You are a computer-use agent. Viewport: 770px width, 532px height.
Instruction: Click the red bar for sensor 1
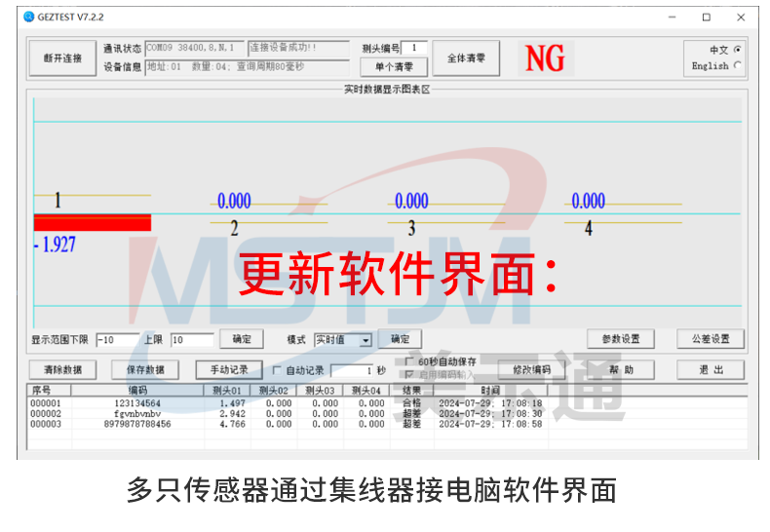(93, 222)
